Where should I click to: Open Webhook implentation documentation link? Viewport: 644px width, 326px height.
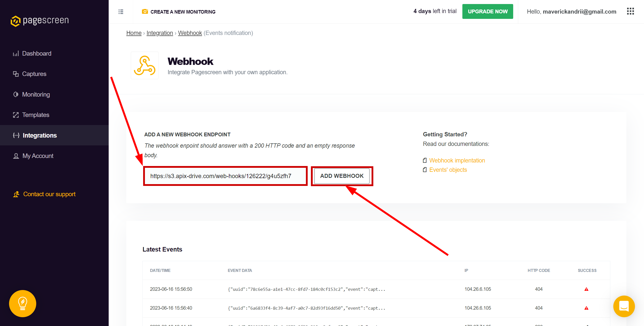pyautogui.click(x=457, y=160)
